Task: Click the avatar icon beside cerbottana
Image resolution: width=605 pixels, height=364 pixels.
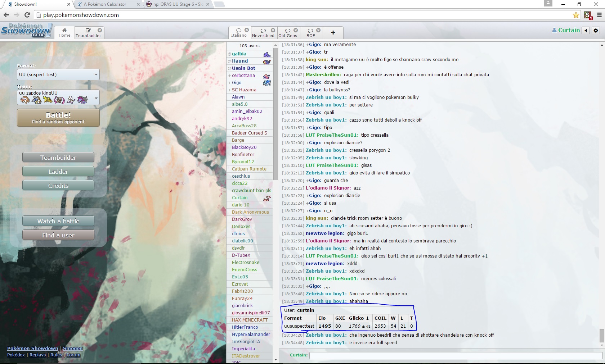Action: 267,76
